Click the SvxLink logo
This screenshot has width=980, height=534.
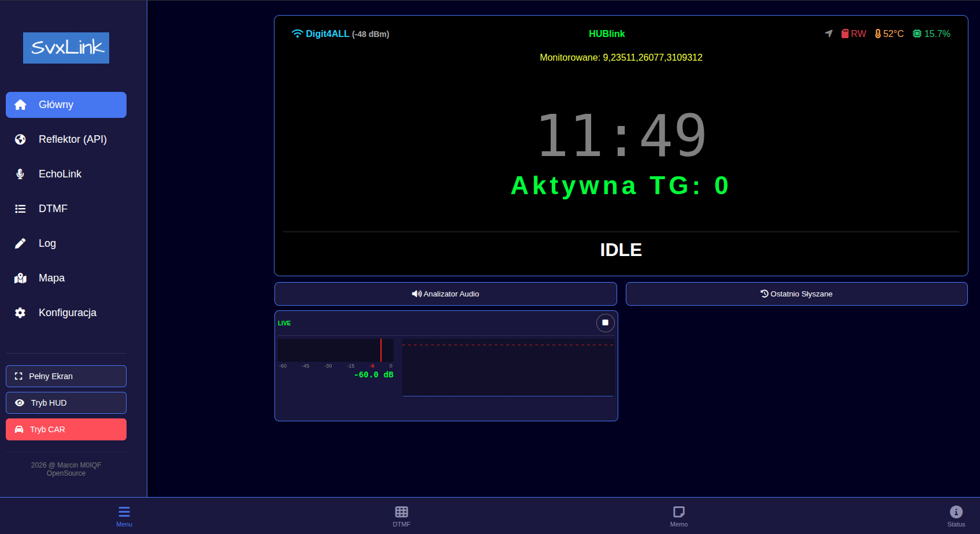coord(66,48)
